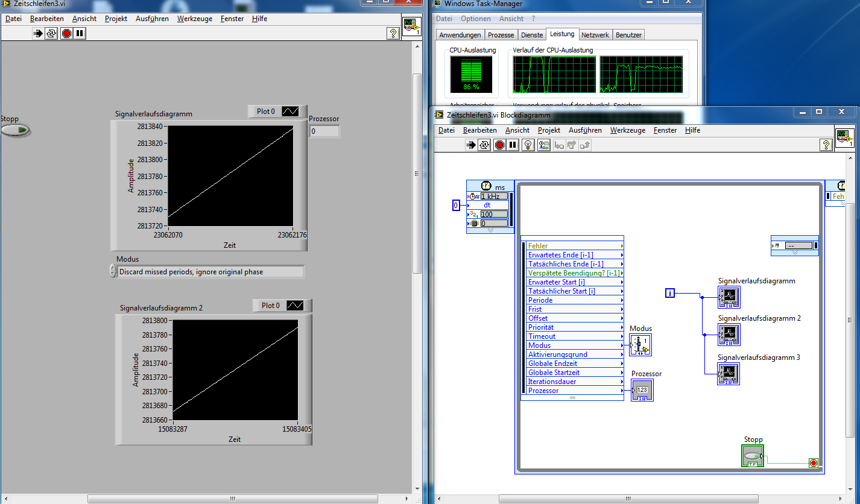
Task: Pause execution in the block diagram toolbar
Action: click(513, 145)
